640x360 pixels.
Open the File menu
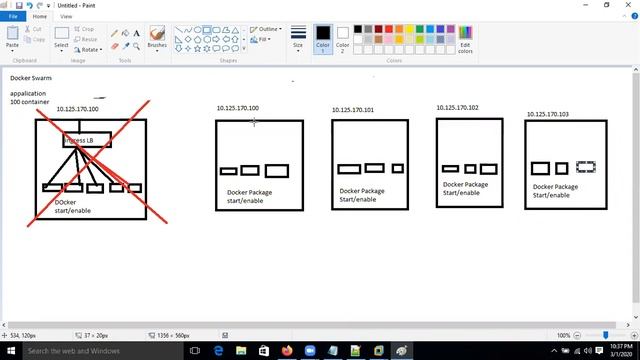[13, 16]
